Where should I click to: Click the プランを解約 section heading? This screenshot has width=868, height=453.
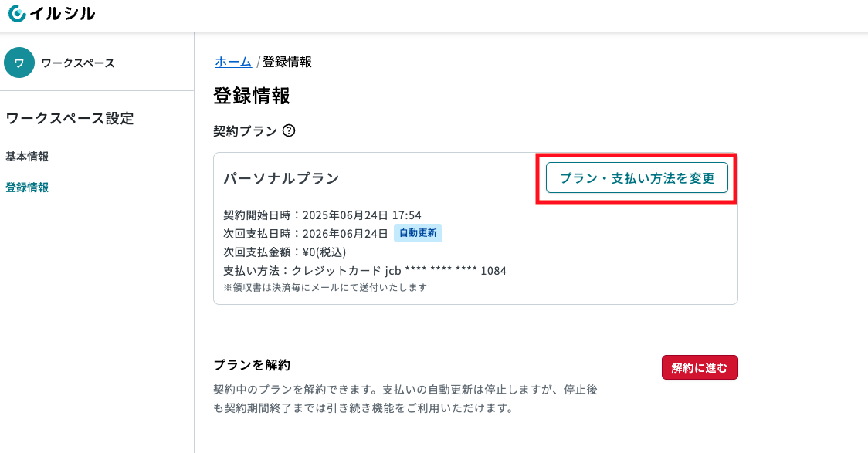click(x=252, y=365)
